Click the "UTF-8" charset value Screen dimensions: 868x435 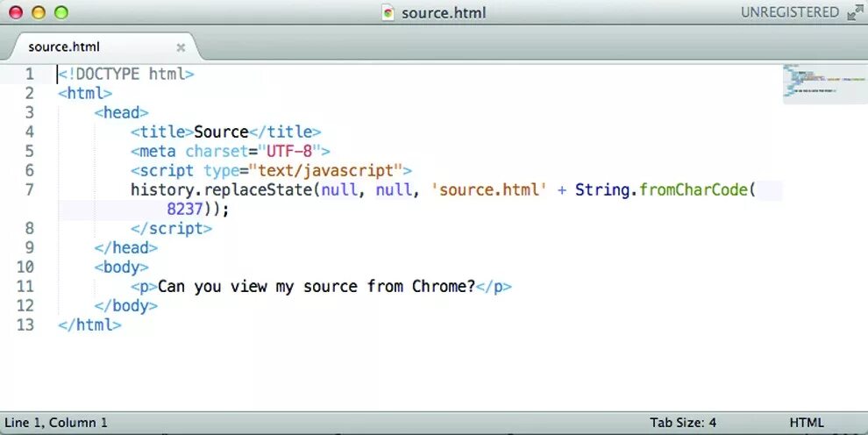289,151
